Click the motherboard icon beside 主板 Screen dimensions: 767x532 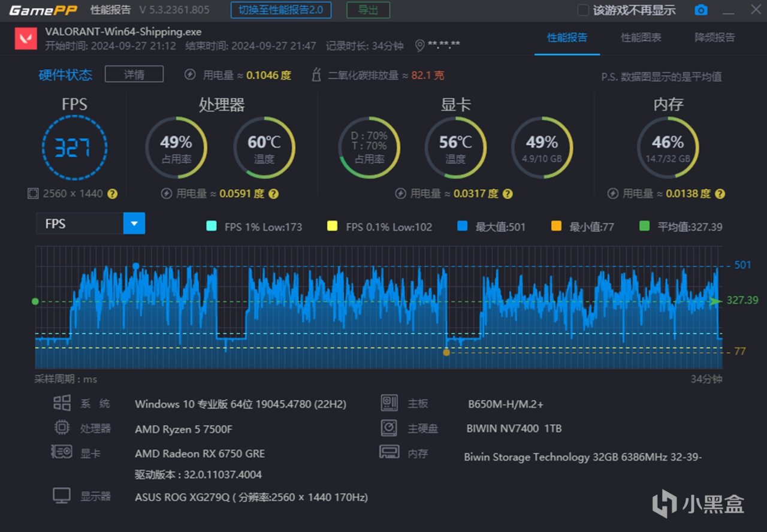[x=389, y=403]
